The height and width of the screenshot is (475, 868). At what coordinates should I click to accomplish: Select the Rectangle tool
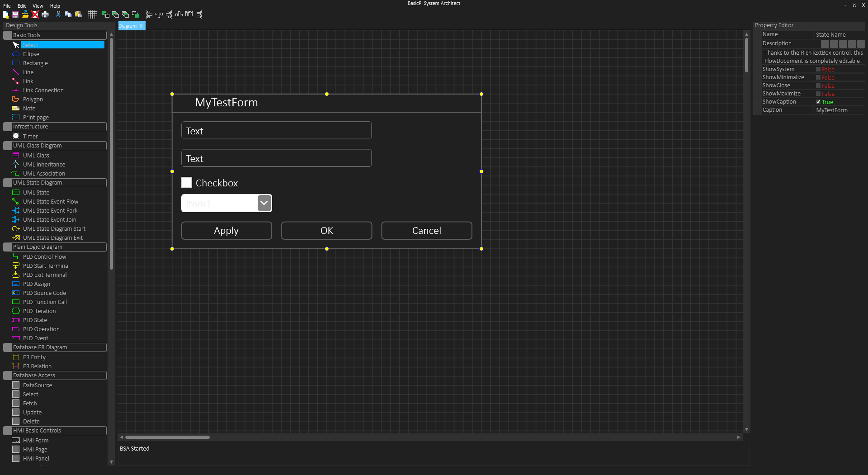coord(35,63)
